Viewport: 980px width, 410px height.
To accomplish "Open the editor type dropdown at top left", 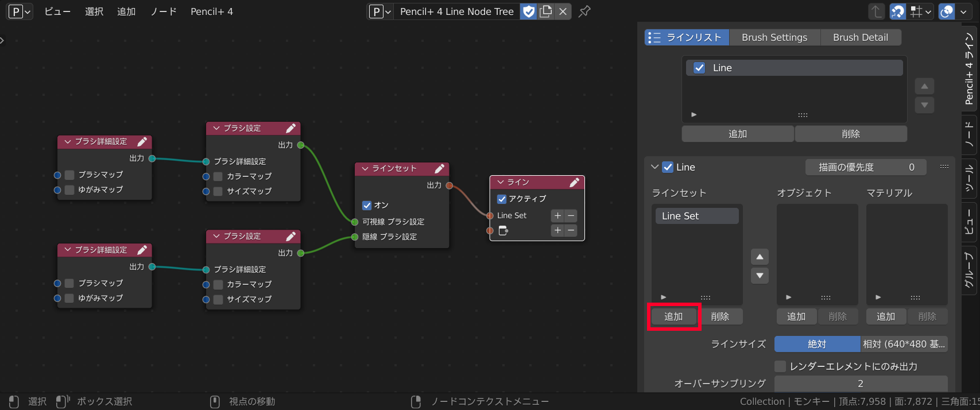I will 20,11.
